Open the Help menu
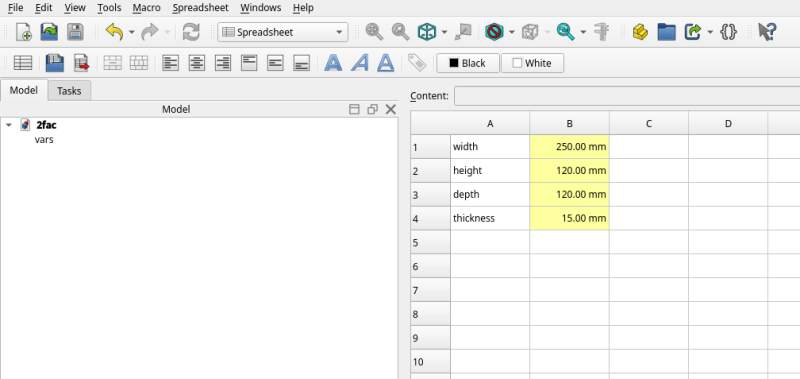 [x=303, y=8]
